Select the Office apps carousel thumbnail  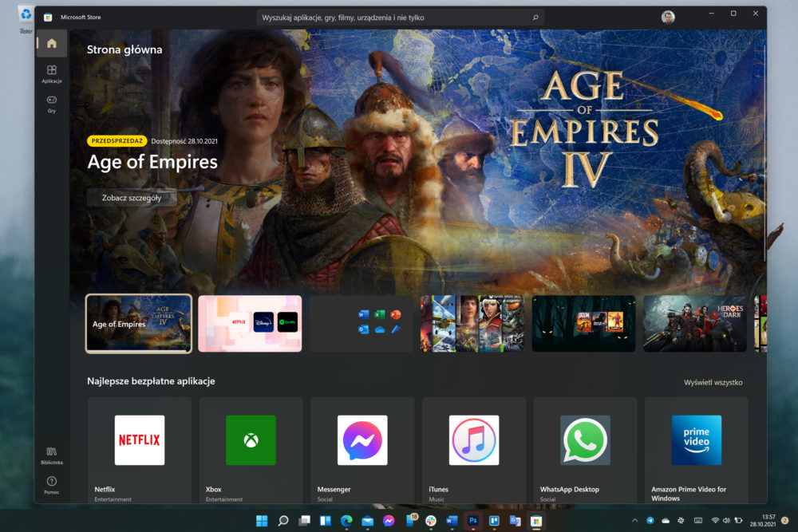pyautogui.click(x=361, y=324)
